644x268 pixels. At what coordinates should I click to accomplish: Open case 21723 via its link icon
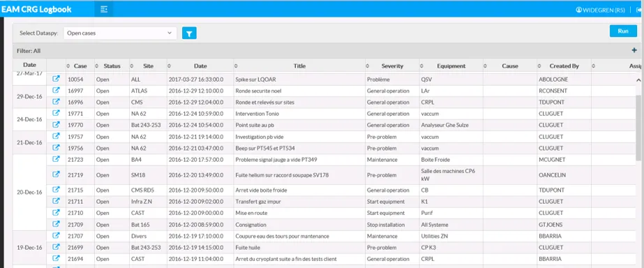57,159
